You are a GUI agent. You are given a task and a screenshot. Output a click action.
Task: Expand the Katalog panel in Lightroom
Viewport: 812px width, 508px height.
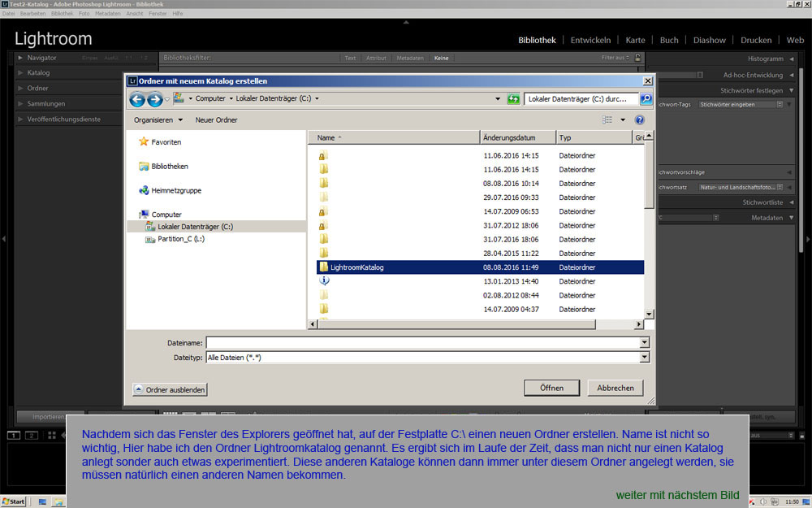coord(38,73)
